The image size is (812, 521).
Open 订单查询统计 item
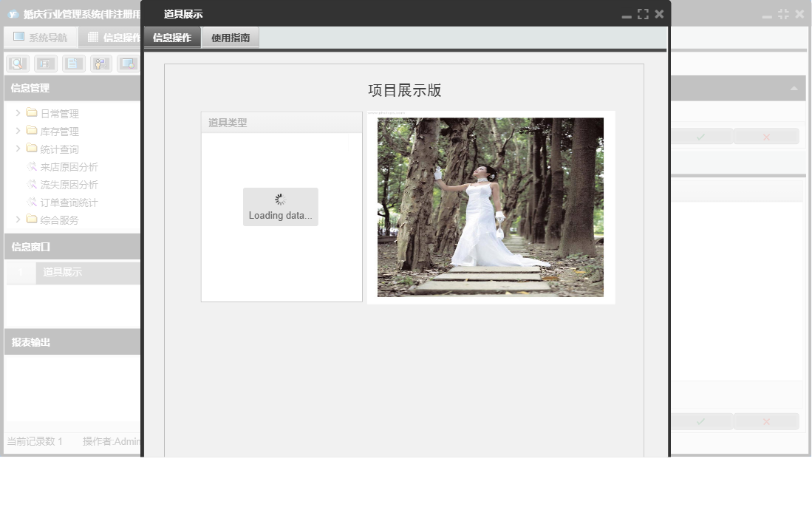click(x=69, y=202)
